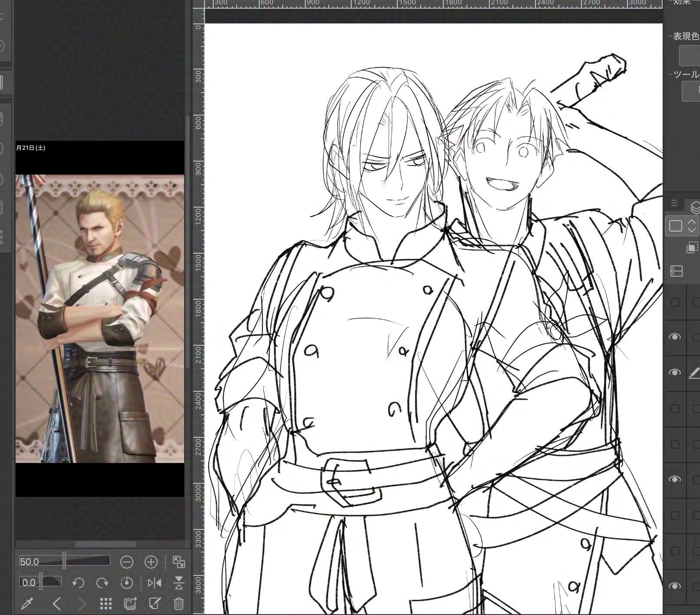Open the layer color dropdown with up-down arrows
The width and height of the screenshot is (700, 615).
click(x=691, y=226)
